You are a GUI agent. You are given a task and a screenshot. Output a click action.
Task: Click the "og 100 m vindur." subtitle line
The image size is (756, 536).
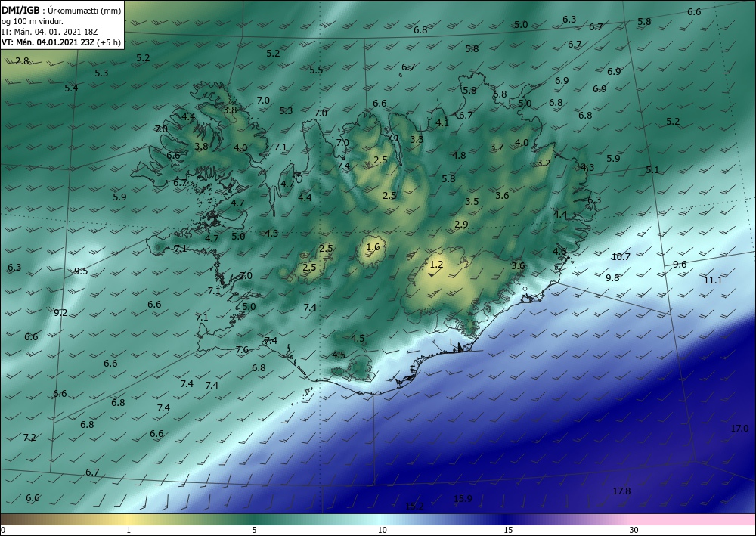[x=33, y=21]
